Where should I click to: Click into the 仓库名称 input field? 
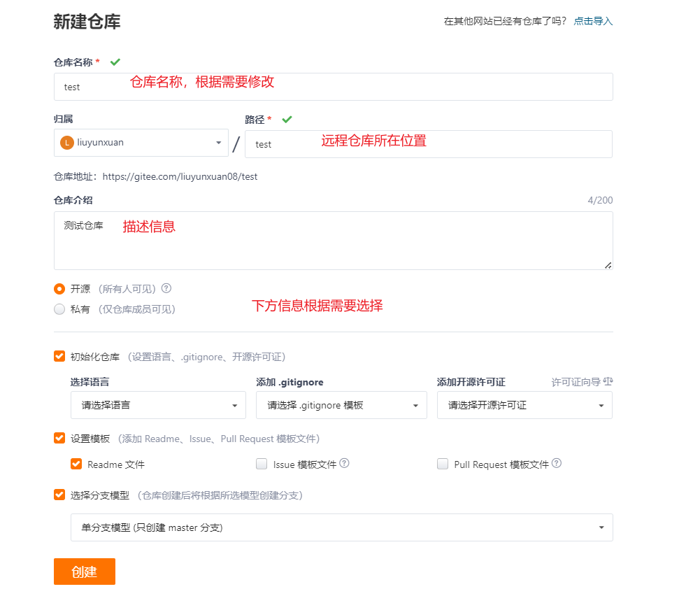[x=333, y=87]
